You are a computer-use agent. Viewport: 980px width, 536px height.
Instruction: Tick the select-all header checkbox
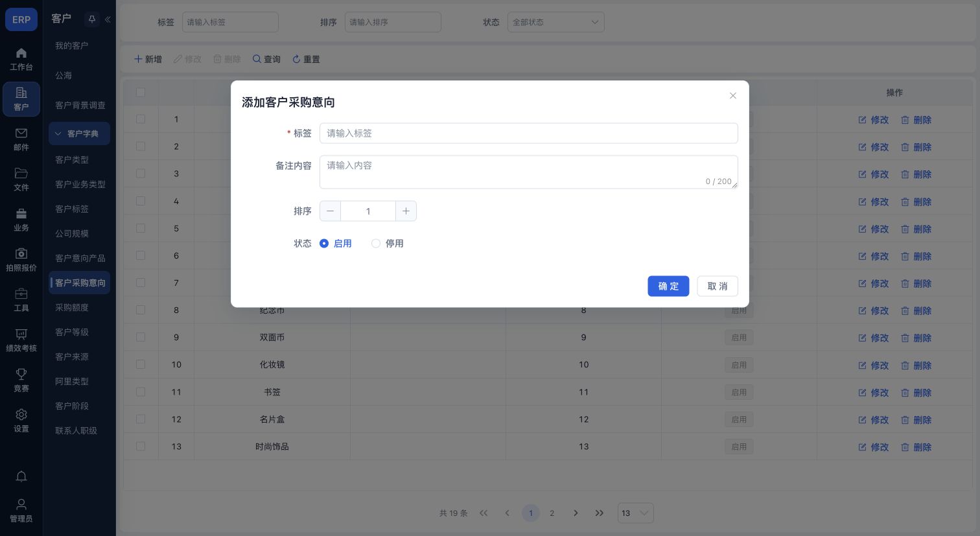(x=141, y=92)
